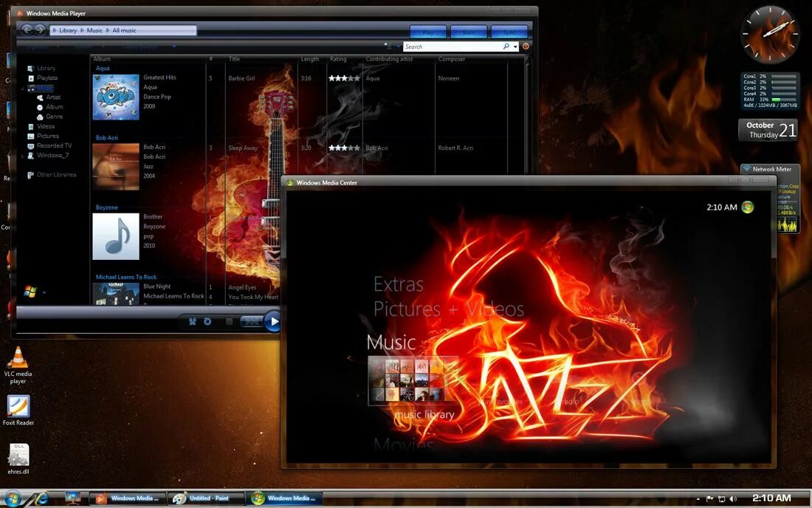Click the Windows Start orb
This screenshot has height=508, width=812.
[13, 498]
